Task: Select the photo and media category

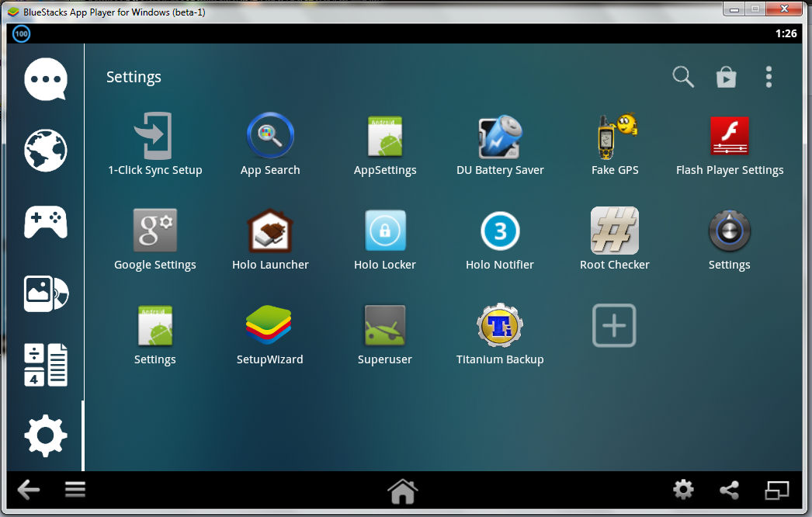Action: coord(46,293)
